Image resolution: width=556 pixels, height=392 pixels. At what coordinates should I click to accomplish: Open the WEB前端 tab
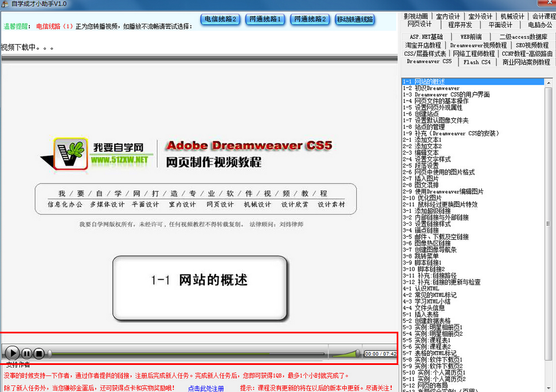pyautogui.click(x=471, y=37)
